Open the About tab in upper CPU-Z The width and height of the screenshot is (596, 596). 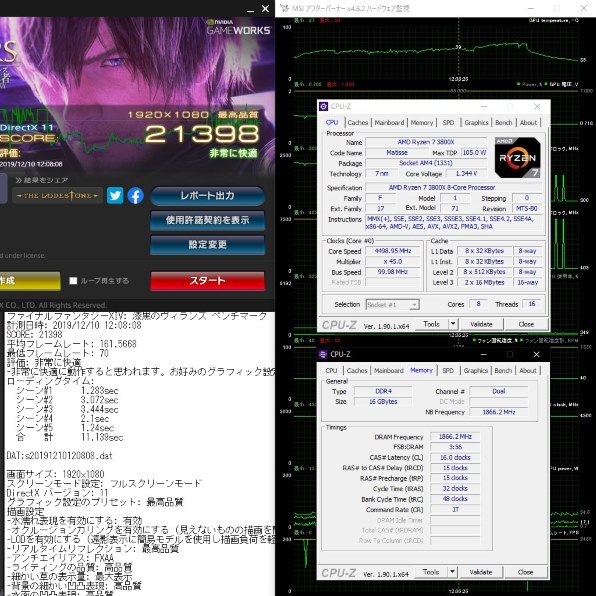pyautogui.click(x=528, y=122)
